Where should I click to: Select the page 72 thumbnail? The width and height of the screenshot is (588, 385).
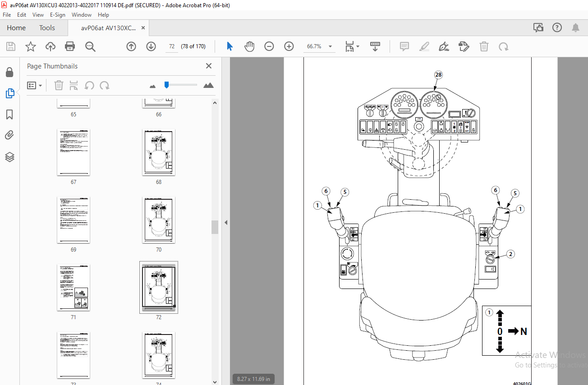[159, 288]
